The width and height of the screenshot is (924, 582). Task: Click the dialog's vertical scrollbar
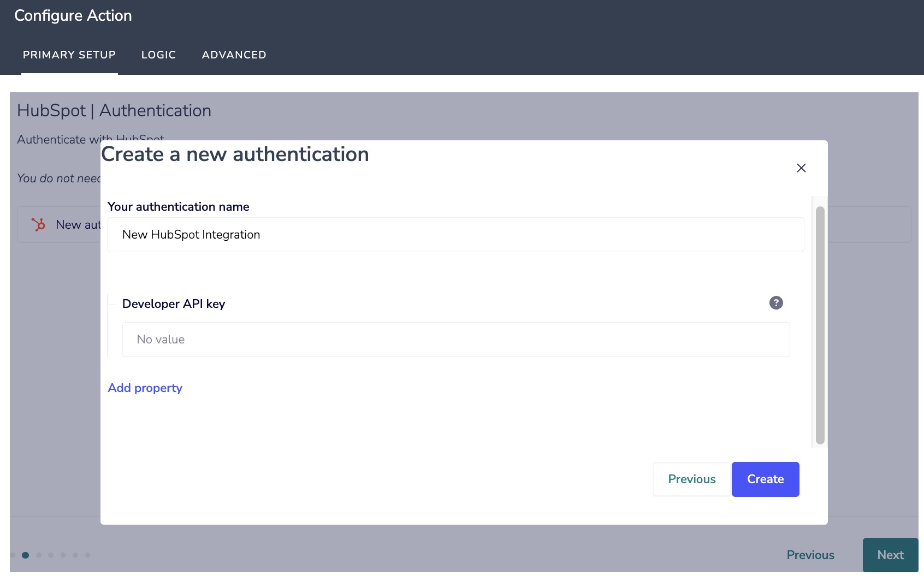(x=820, y=325)
